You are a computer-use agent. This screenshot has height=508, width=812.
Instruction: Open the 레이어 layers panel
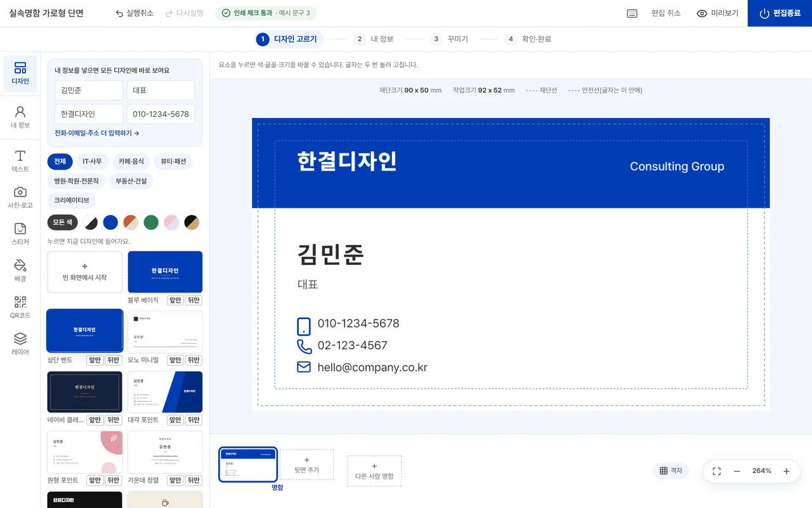tap(20, 344)
